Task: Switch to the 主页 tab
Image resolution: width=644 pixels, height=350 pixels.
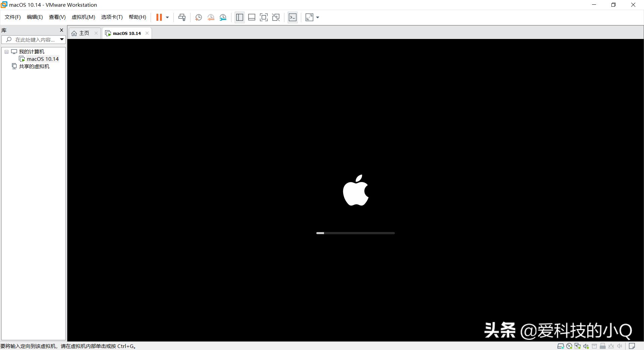Action: [84, 33]
